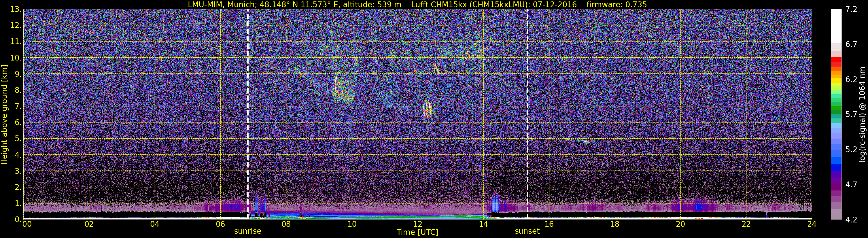Screen dimensions: 868x238
Task: Click the white dashed sunrise marker line
Action: 248,114
